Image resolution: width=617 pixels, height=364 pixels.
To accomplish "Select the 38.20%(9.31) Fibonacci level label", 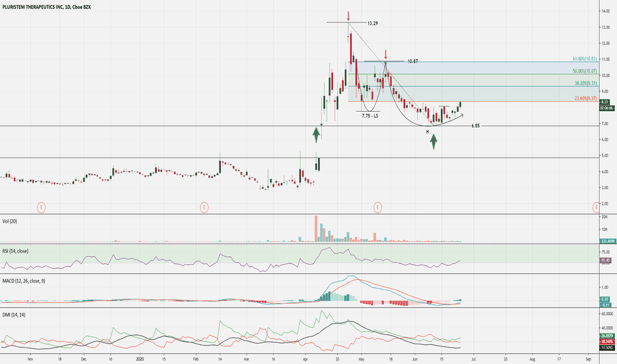I will click(585, 83).
